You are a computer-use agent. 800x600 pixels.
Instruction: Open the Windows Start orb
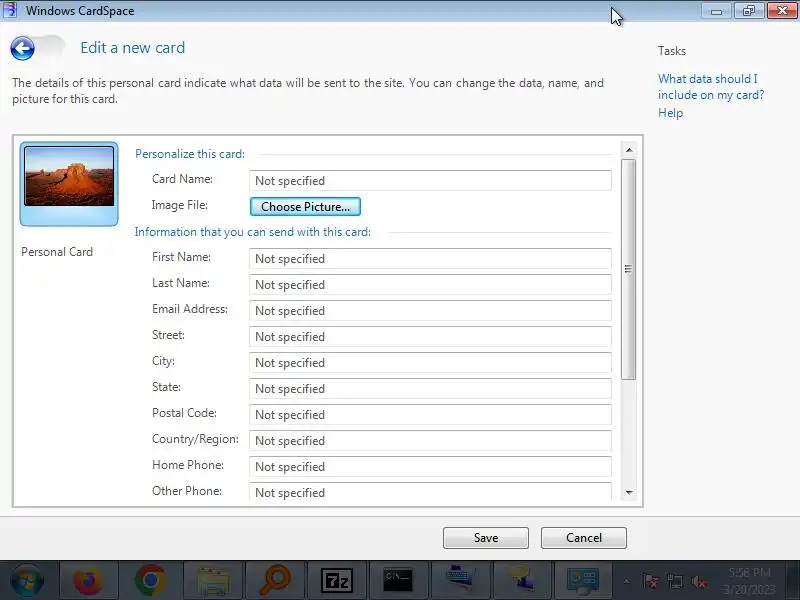[x=27, y=580]
